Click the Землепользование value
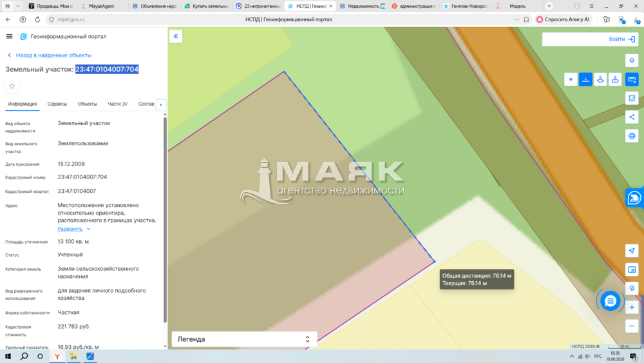Screen dimensions: 644x363 click(x=83, y=144)
